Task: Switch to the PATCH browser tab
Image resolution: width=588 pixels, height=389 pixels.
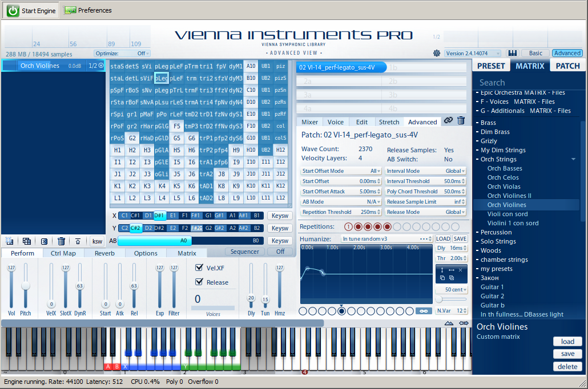Action: (x=568, y=66)
